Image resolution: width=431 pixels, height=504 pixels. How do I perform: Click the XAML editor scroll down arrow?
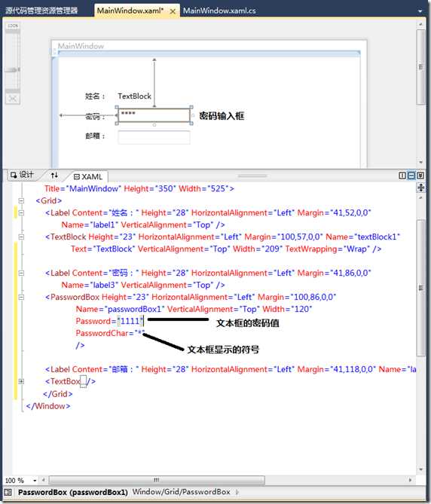click(420, 469)
